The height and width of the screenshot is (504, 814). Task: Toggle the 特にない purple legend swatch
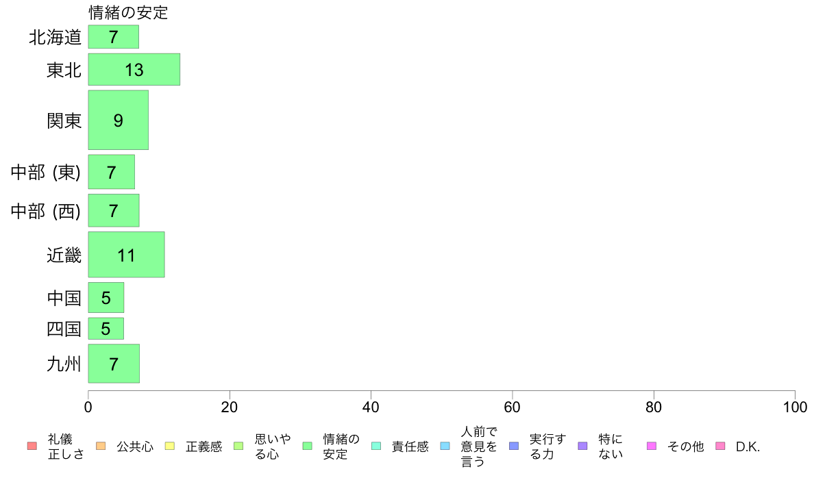[582, 446]
